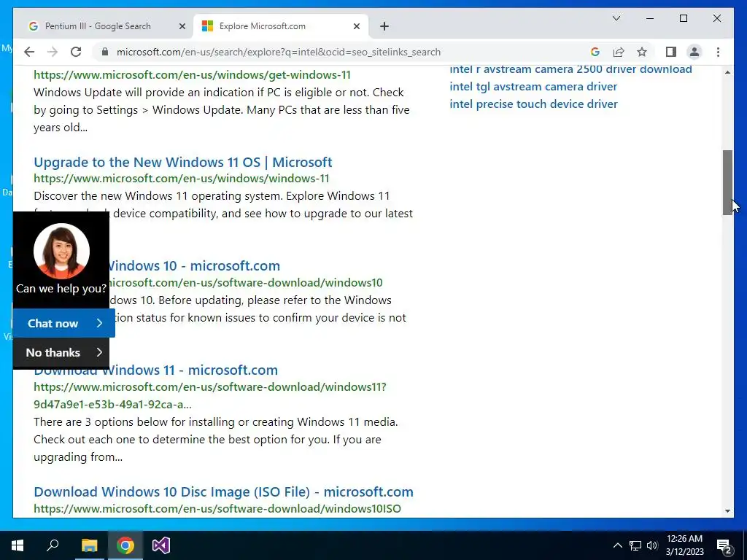Screen dimensions: 747x560
Task: Go back to the previous page
Action: point(29,52)
